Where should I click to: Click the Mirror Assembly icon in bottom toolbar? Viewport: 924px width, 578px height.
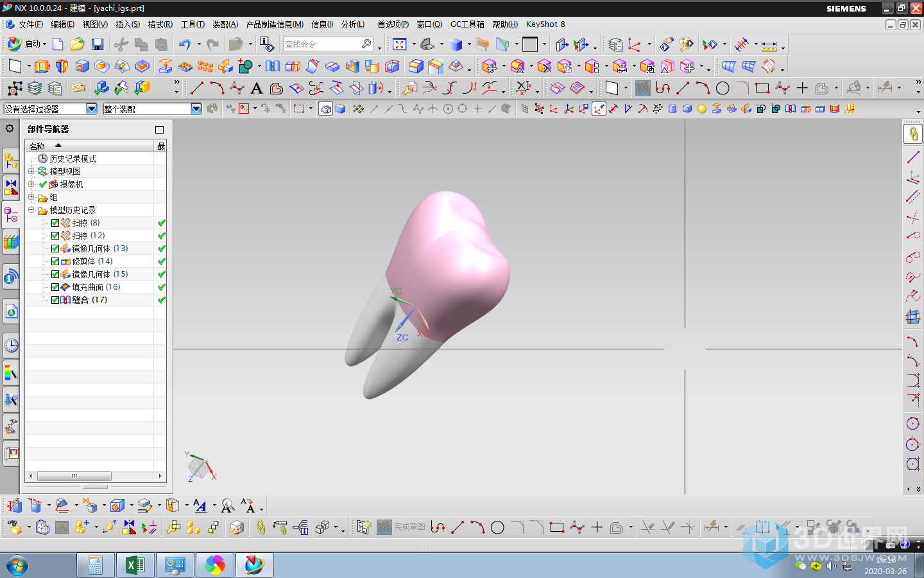click(x=129, y=527)
